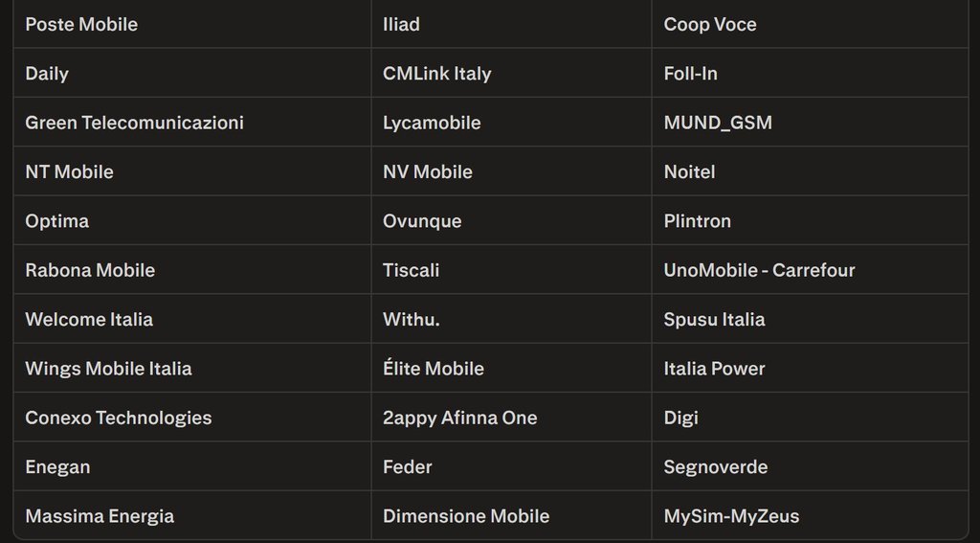980x543 pixels.
Task: Click on MUND_GSM text
Action: tap(718, 123)
